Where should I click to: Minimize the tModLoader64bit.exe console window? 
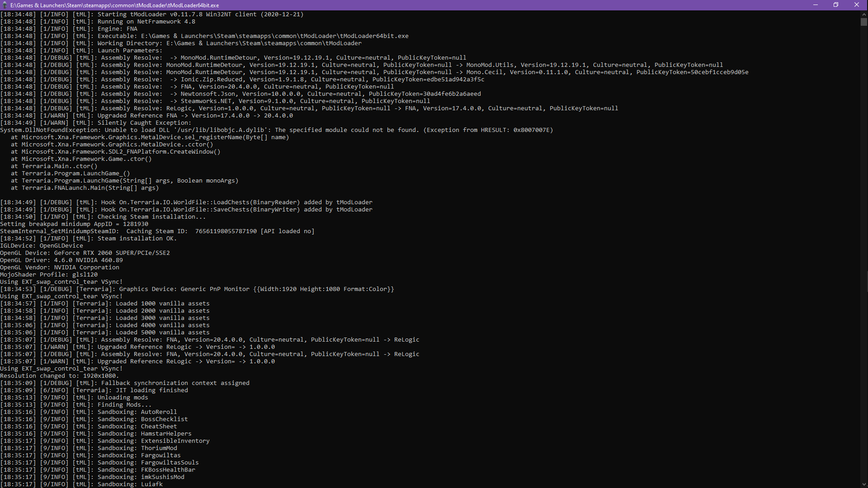tap(816, 5)
